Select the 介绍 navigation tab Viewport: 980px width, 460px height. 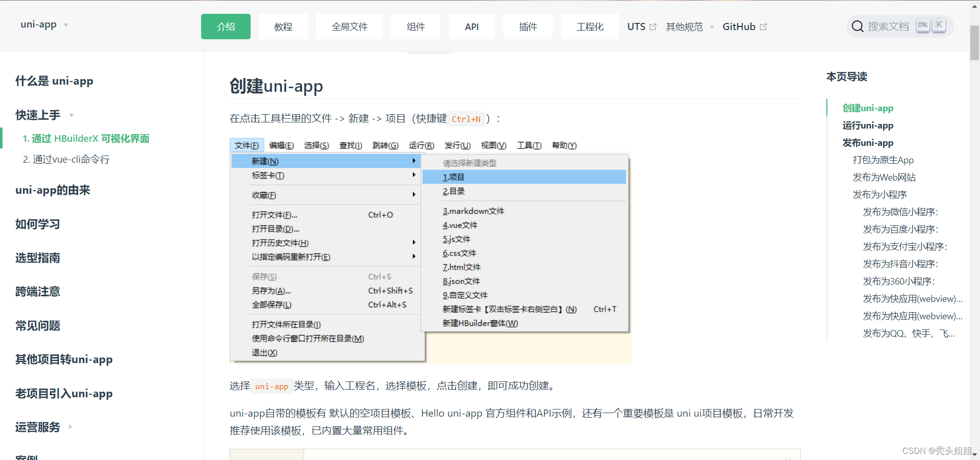(x=226, y=27)
